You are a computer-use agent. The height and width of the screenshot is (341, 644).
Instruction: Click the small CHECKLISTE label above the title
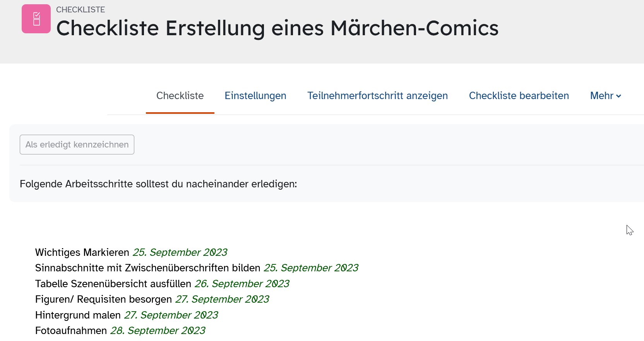tap(80, 10)
